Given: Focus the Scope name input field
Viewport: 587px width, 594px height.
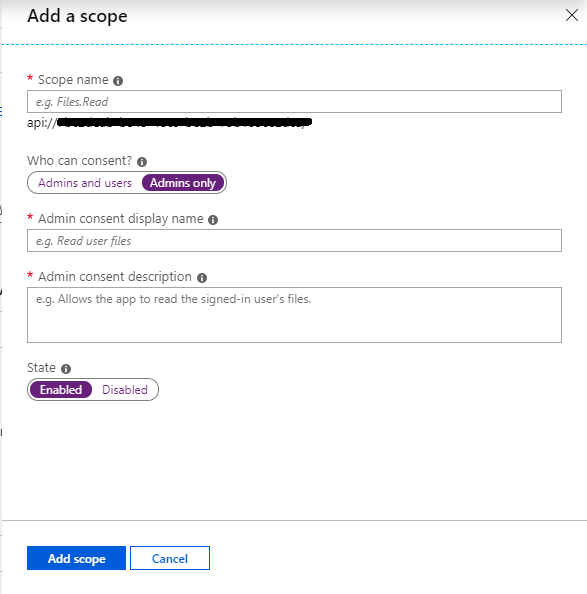Looking at the screenshot, I should (294, 102).
